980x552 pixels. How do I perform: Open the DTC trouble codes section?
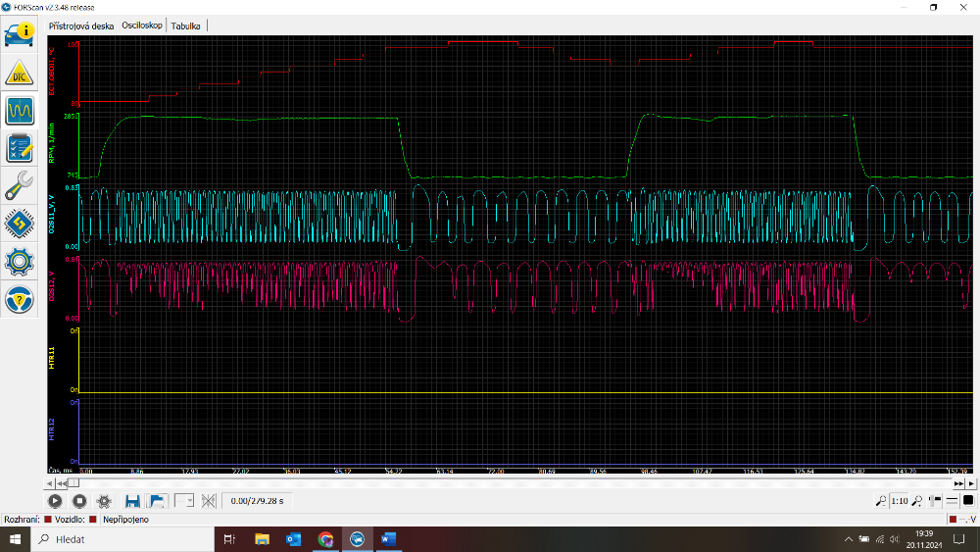point(20,74)
